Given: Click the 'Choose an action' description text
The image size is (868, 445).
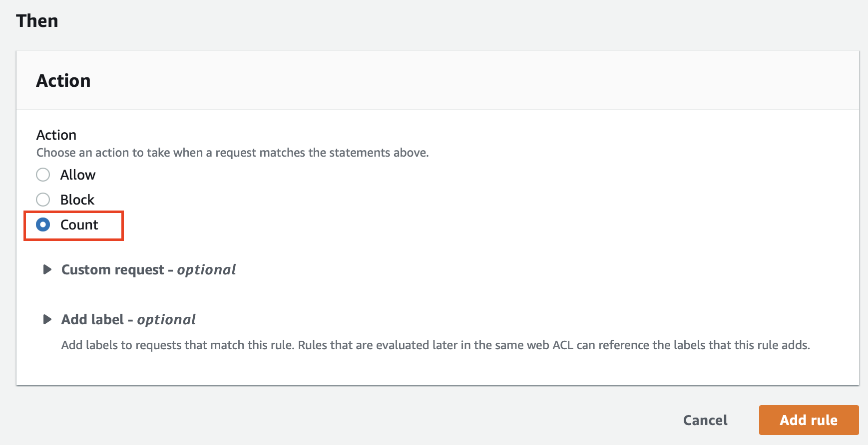Looking at the screenshot, I should (x=233, y=153).
